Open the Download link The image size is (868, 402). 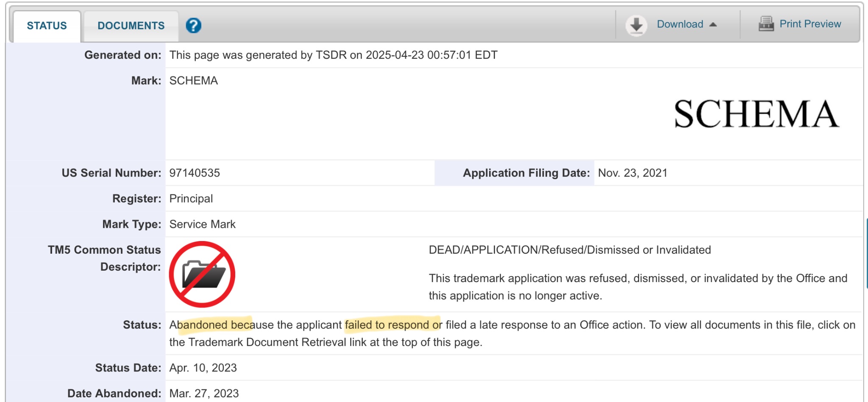[x=680, y=24]
